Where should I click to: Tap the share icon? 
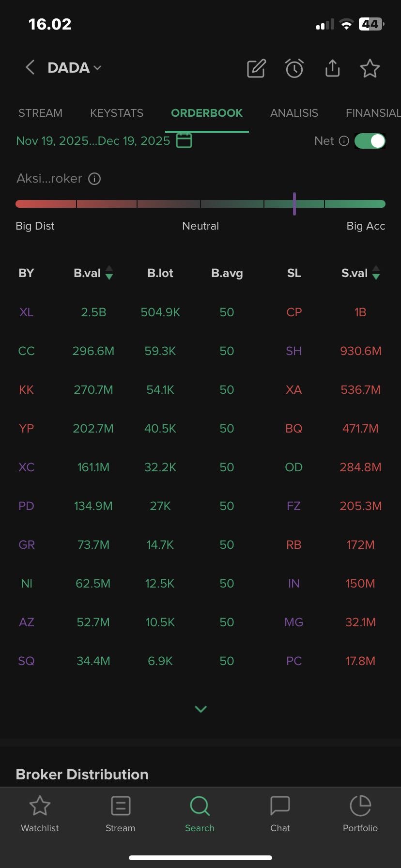pyautogui.click(x=332, y=68)
